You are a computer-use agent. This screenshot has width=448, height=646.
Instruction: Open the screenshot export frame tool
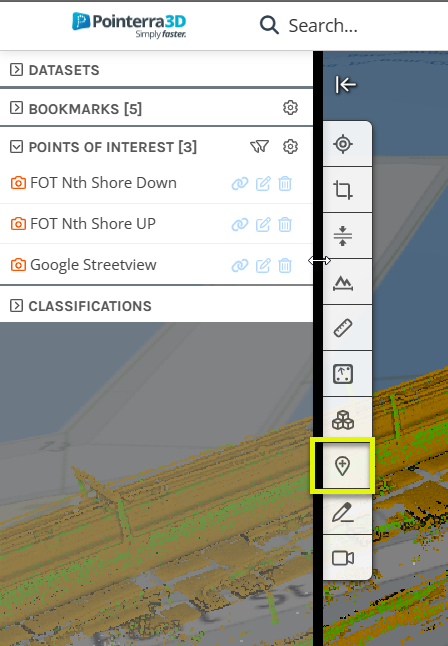pyautogui.click(x=342, y=374)
